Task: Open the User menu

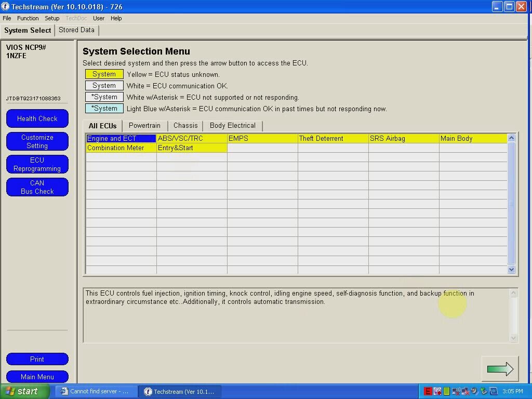Action: click(99, 18)
